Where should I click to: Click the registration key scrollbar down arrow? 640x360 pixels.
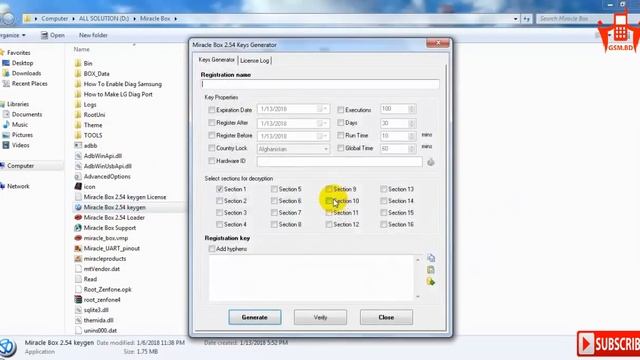(x=418, y=297)
